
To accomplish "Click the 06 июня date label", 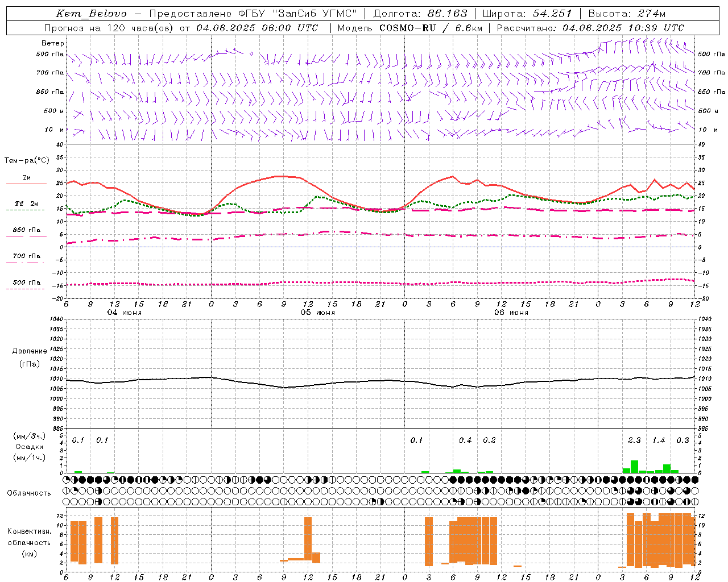I will [x=511, y=313].
